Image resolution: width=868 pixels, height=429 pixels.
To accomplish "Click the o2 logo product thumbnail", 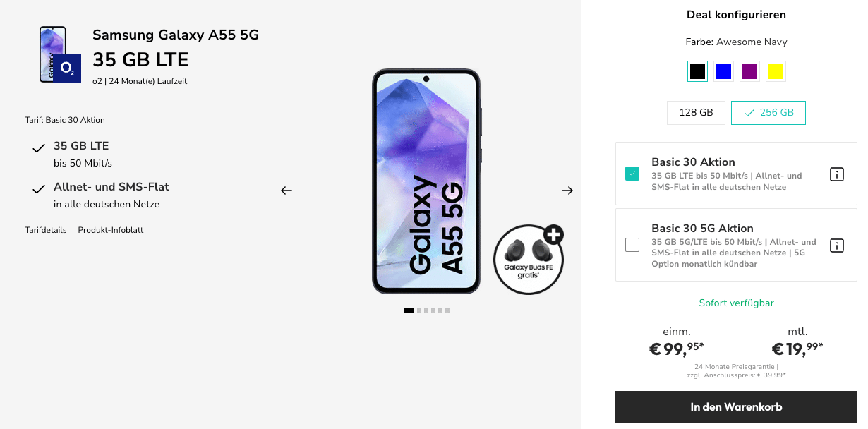I will click(x=61, y=55).
